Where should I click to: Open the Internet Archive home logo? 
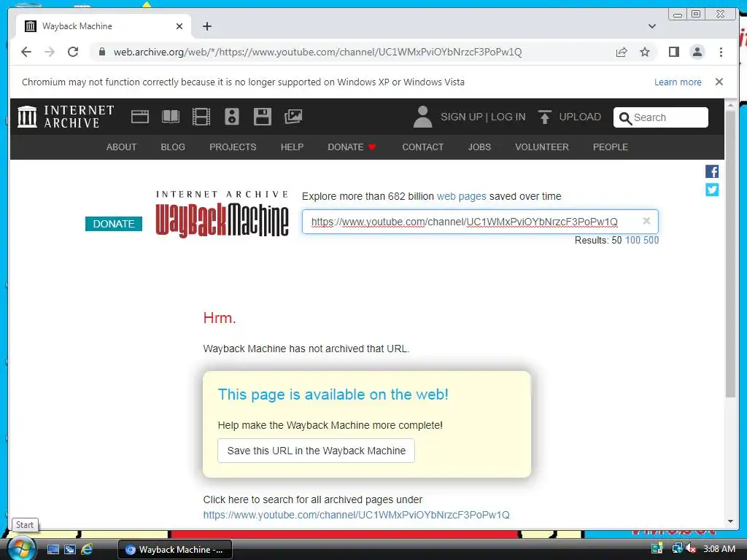(x=66, y=117)
